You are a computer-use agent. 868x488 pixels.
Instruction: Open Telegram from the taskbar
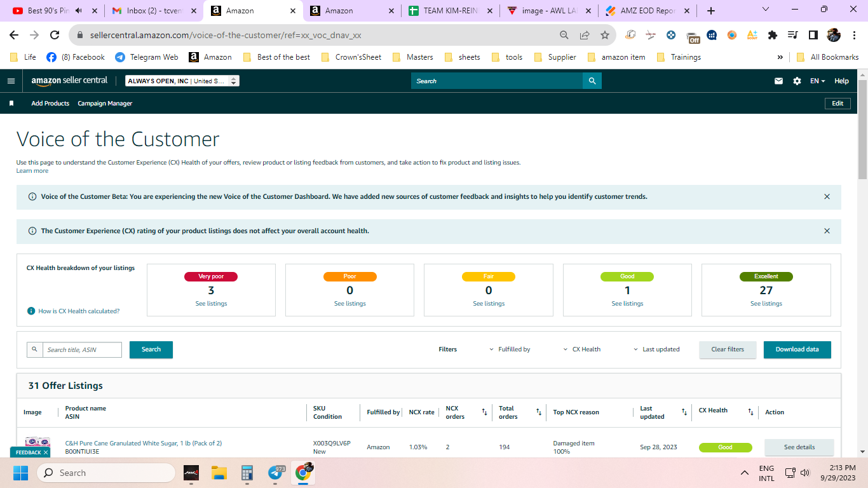(x=276, y=473)
